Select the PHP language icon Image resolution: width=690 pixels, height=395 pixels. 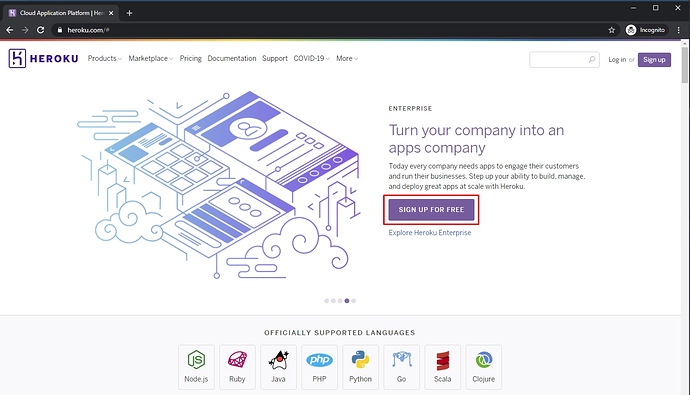319,360
